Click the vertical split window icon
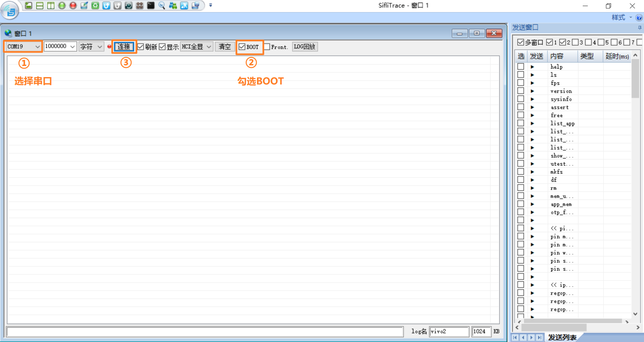The image size is (644, 342). 51,5
